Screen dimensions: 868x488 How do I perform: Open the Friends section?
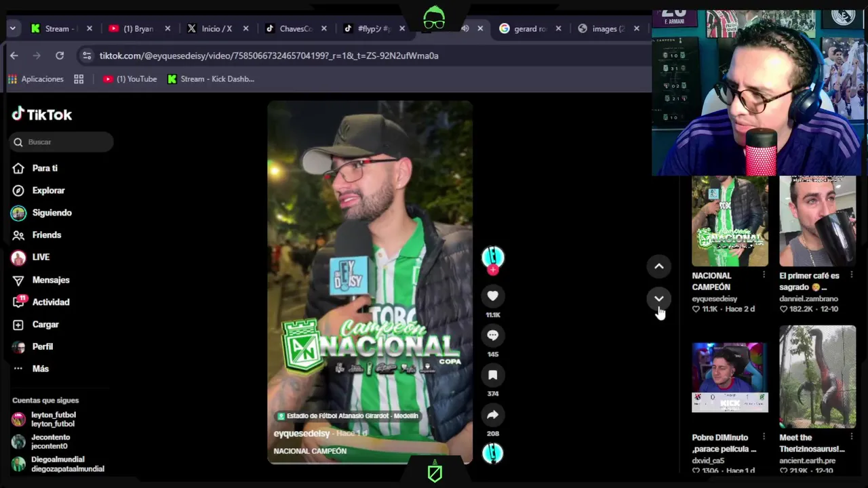[x=47, y=235]
